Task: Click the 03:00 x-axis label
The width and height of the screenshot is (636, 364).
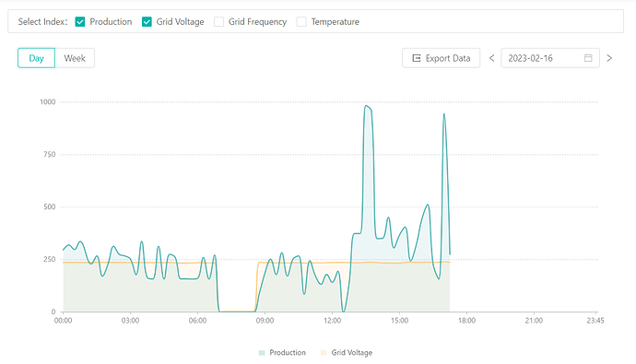Action: [130, 321]
